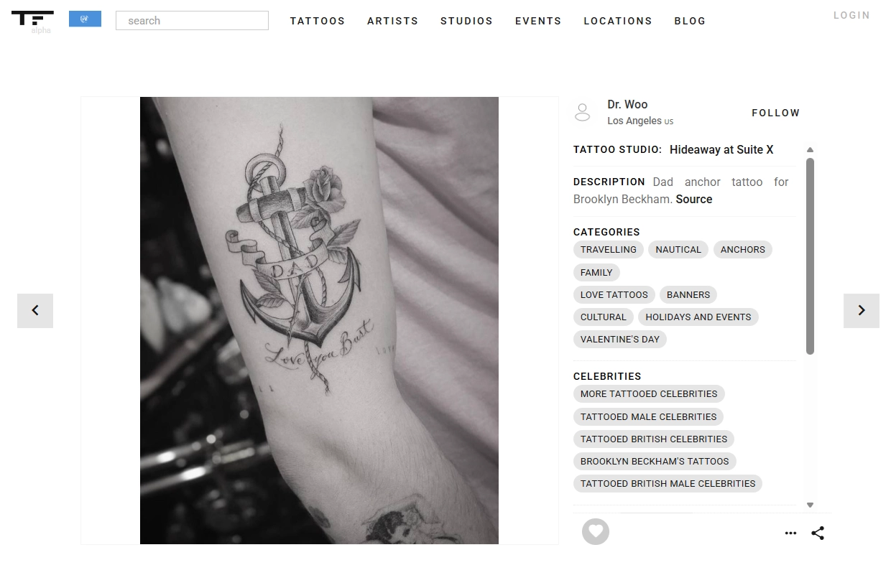Open the Locations menu item
This screenshot has height=588, width=896.
[x=618, y=21]
